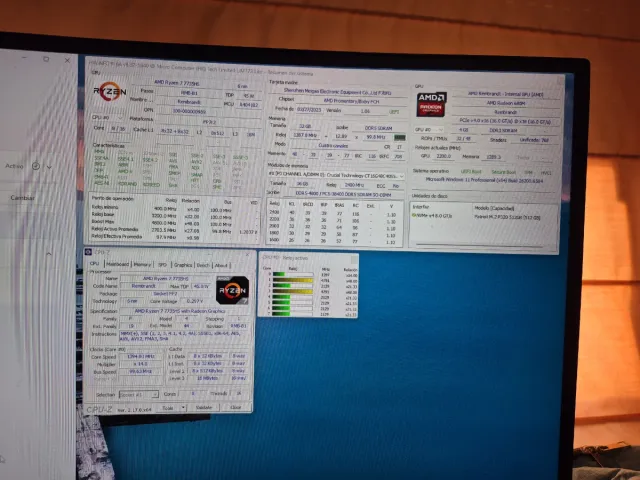Click the Cambiar link
This screenshot has height=480, width=640.
tap(22, 198)
